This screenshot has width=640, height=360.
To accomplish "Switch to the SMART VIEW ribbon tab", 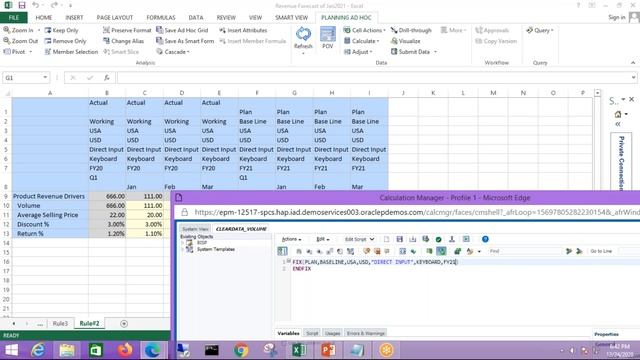I will pyautogui.click(x=291, y=18).
